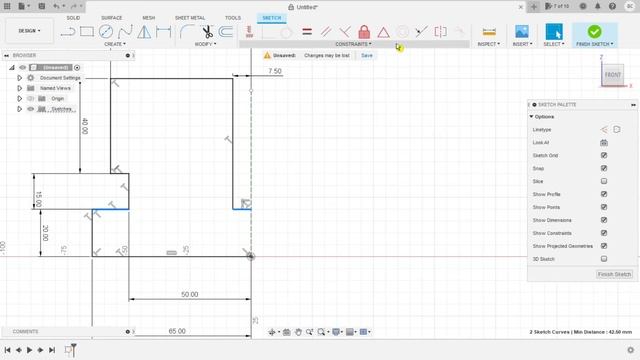640x360 pixels.
Task: Open the Data Panel grid icon
Action: [7, 6]
